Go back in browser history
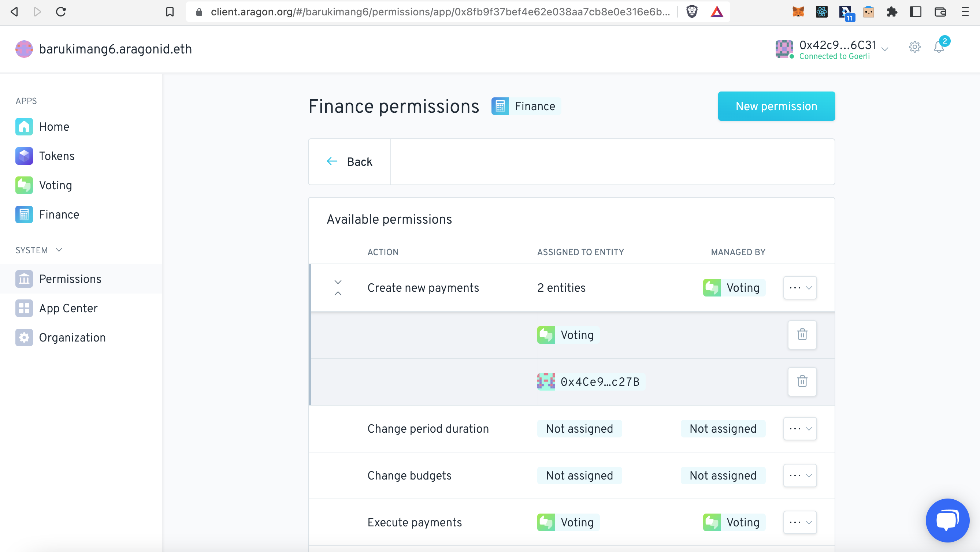 pyautogui.click(x=14, y=12)
